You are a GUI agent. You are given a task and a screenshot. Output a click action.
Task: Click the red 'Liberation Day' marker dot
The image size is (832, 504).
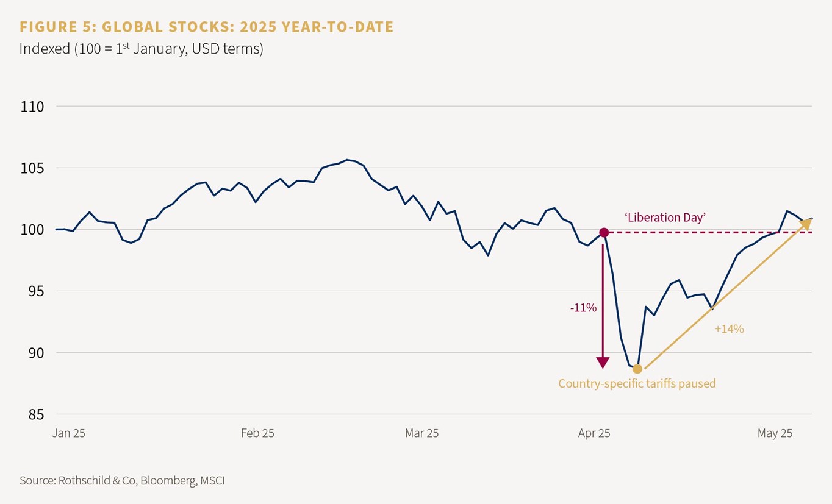pos(604,232)
